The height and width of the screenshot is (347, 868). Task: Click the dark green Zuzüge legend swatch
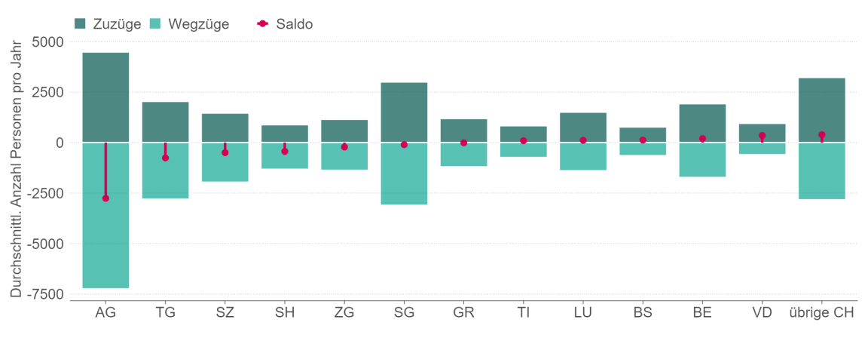tap(81, 23)
